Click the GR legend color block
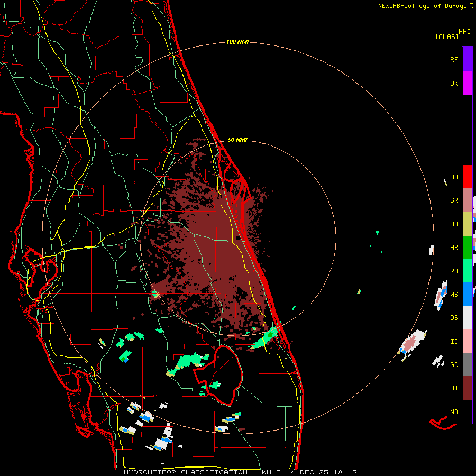The height and width of the screenshot is (476, 476). (x=467, y=200)
